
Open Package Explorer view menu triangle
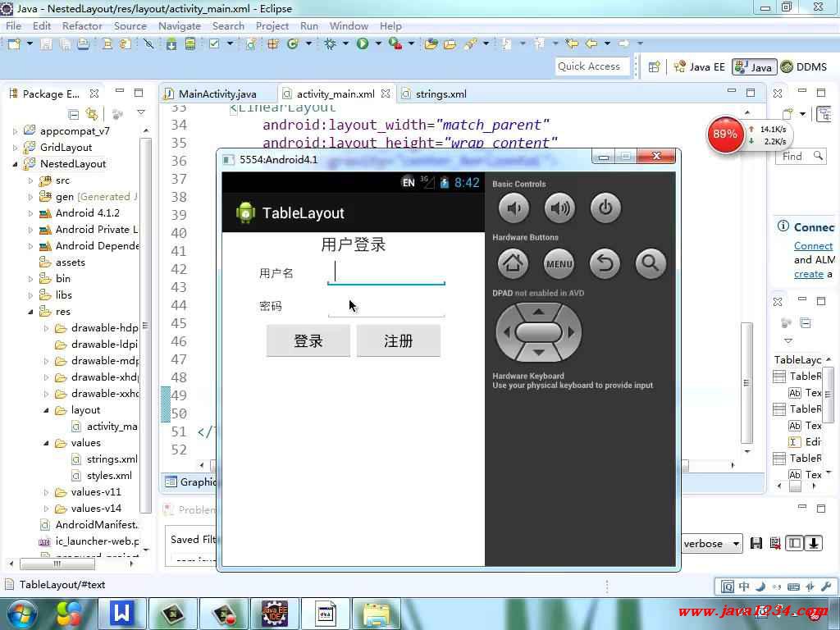coord(141,112)
